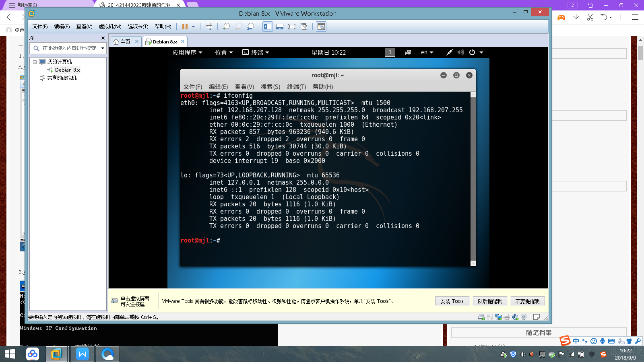
Task: Open the Baidu cloud taskbar icon
Action: [x=33, y=354]
